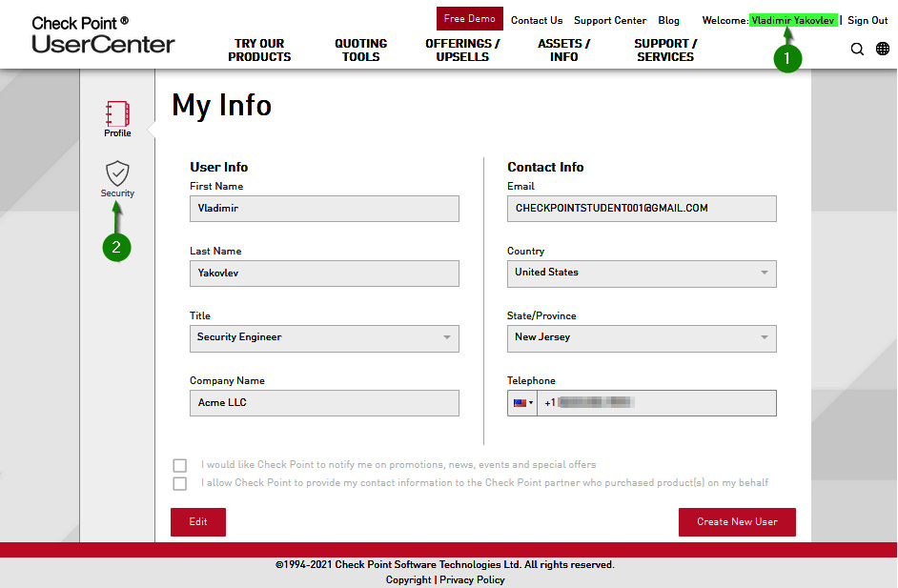
Task: Open the telephone country flag selector
Action: pyautogui.click(x=522, y=403)
